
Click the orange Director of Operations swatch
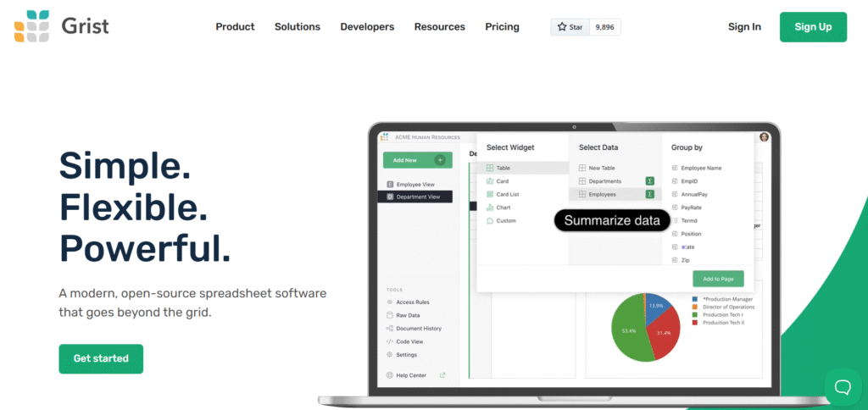(695, 307)
